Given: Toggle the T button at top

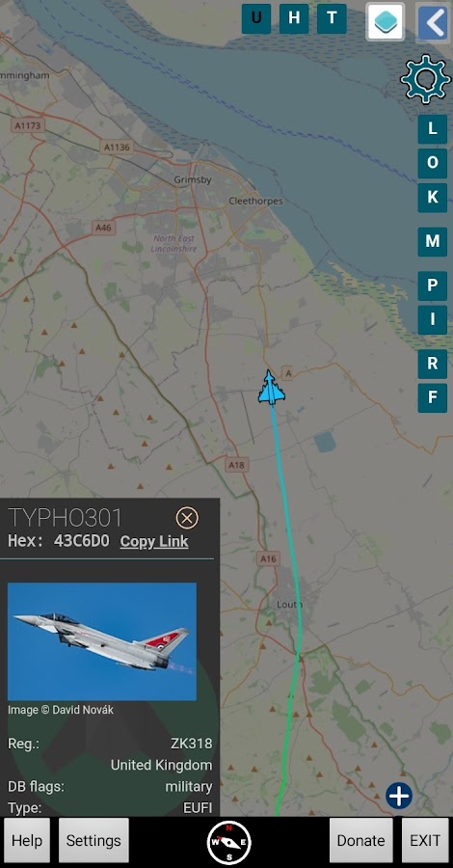Looking at the screenshot, I should coord(332,19).
